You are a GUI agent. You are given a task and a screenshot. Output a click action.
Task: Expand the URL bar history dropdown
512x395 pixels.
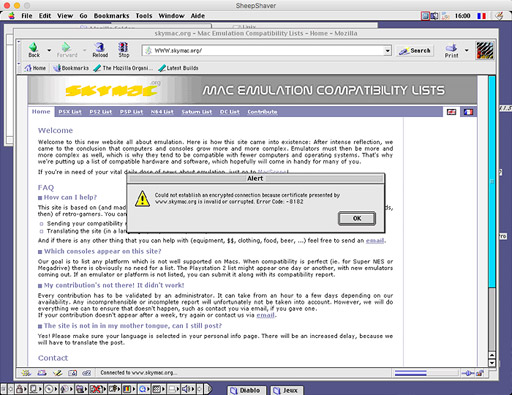387,51
